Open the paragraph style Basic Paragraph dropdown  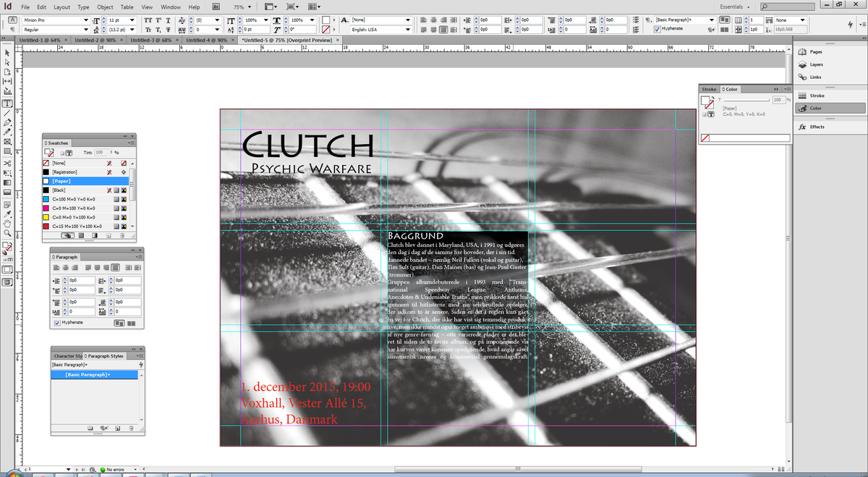click(x=712, y=20)
